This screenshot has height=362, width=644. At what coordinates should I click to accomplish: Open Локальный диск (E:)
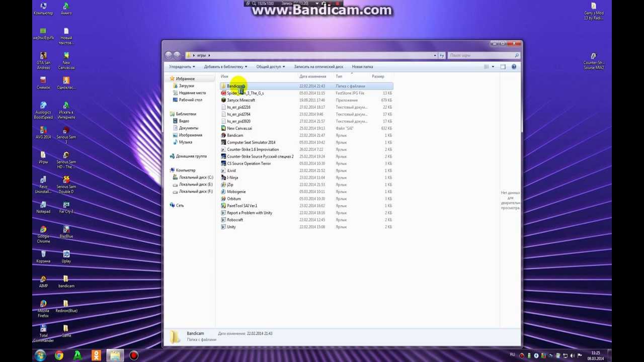pos(196,185)
